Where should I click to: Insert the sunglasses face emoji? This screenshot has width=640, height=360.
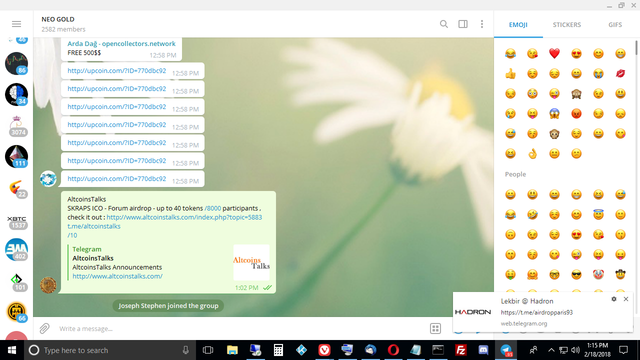point(576,274)
